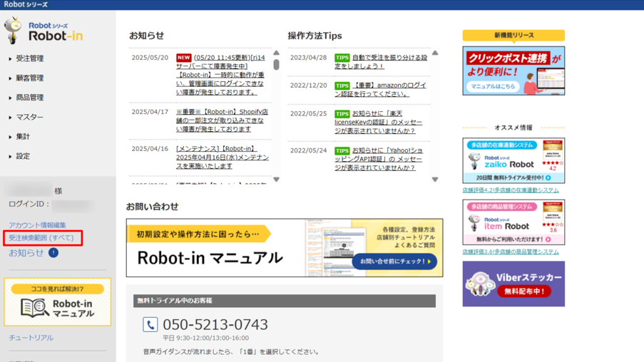Viewport: 644px width, 362px height.
Task: Open the 自動で受注を振り分ける設定 tip
Action: point(381,61)
